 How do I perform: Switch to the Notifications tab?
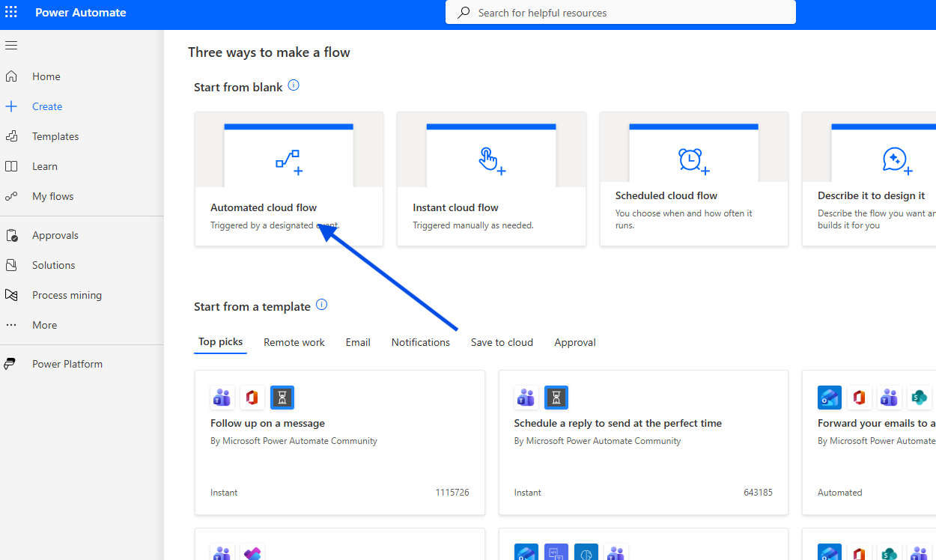[420, 342]
